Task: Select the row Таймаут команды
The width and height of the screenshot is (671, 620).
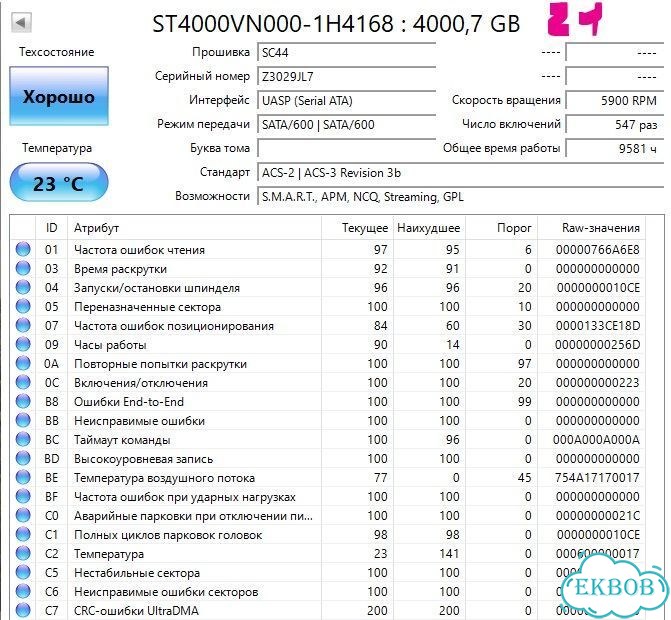Action: pos(328,439)
